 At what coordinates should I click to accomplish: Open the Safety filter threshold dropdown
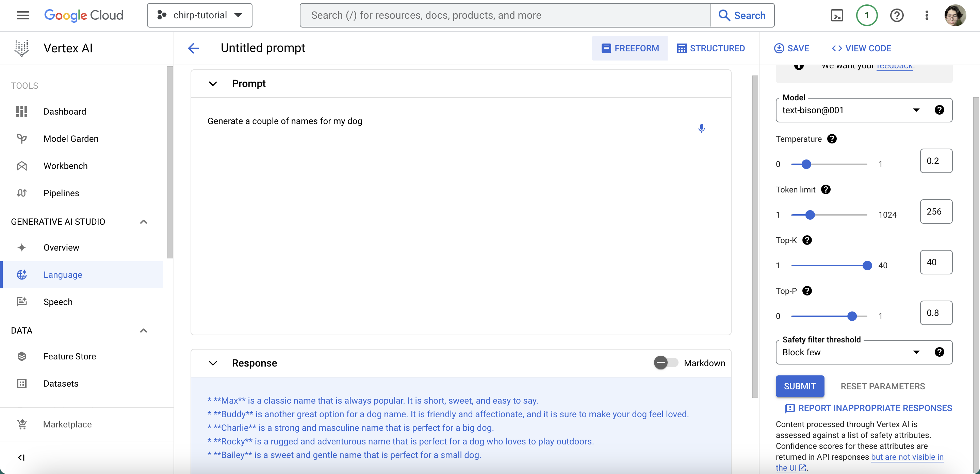(x=848, y=352)
